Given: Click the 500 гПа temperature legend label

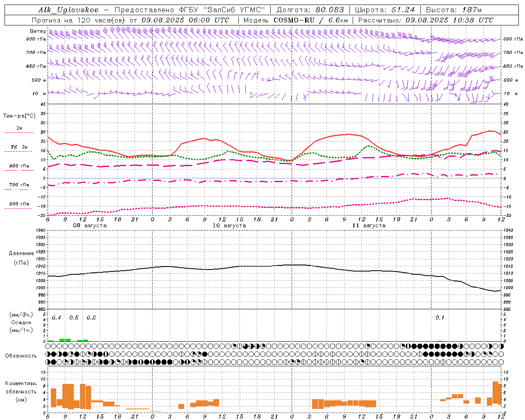Looking at the screenshot, I should [x=19, y=204].
